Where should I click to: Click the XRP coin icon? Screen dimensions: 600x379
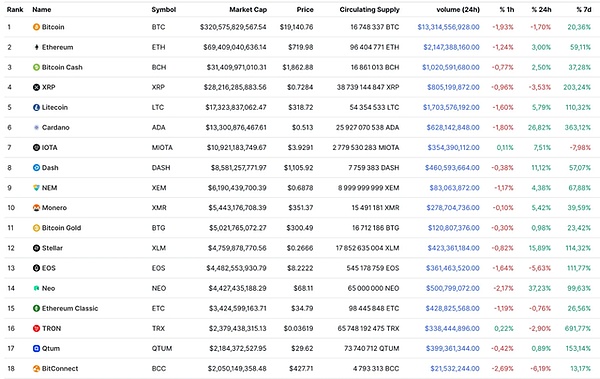tap(36, 87)
